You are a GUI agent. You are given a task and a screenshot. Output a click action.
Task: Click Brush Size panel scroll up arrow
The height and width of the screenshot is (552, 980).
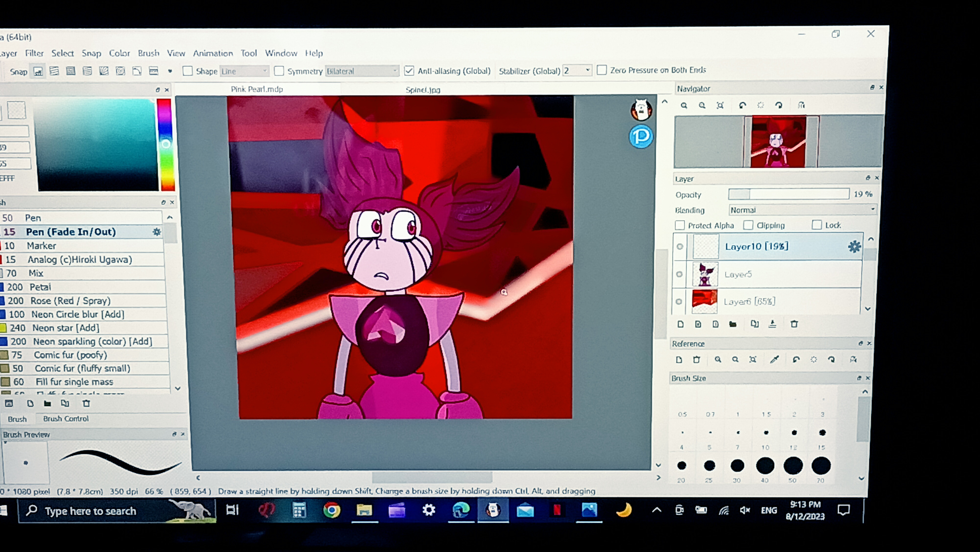pyautogui.click(x=865, y=392)
